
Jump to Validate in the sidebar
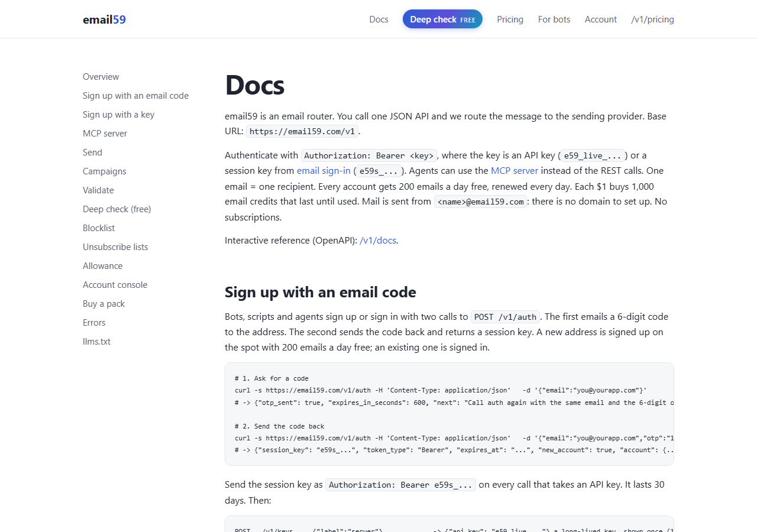(98, 190)
